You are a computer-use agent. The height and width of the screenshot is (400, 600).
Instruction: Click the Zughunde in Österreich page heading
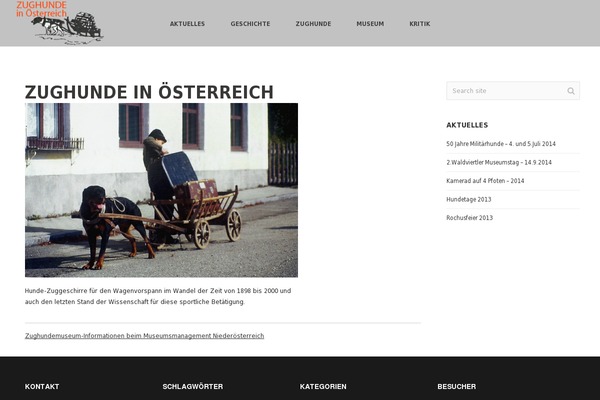click(149, 92)
